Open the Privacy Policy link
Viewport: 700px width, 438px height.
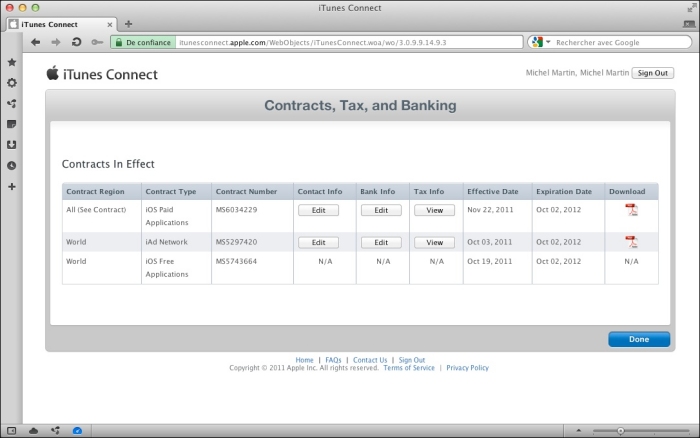[467, 368]
